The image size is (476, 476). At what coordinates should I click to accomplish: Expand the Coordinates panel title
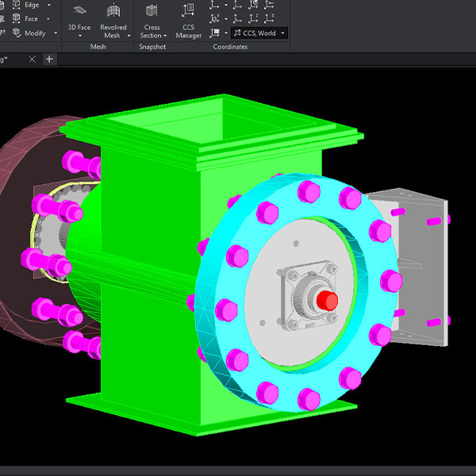(x=230, y=47)
